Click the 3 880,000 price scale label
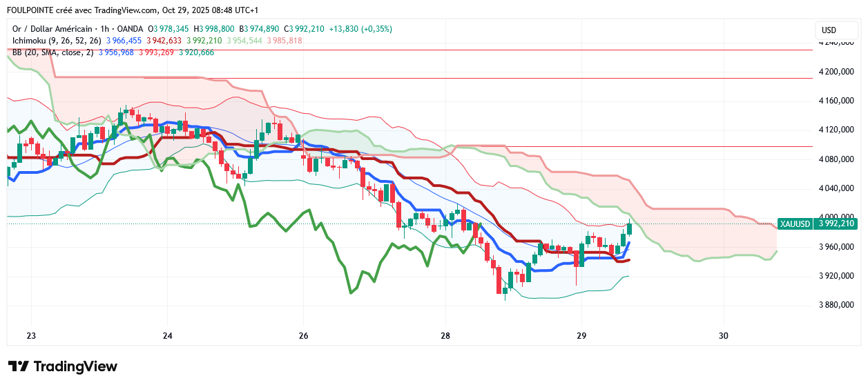Screen dimensions: 868x387 pyautogui.click(x=836, y=305)
